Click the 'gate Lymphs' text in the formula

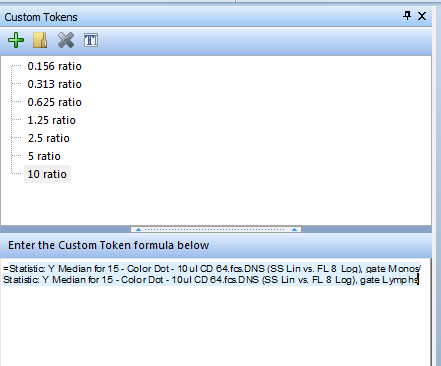point(389,280)
